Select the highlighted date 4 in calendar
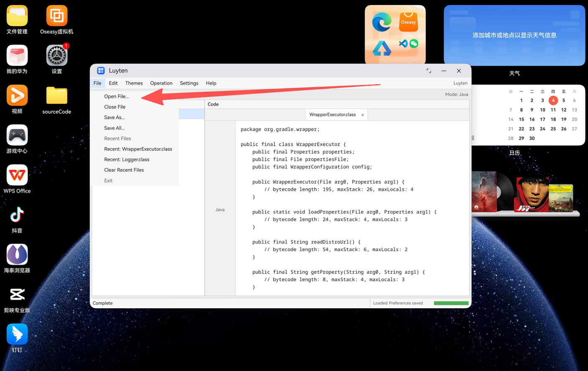The width and height of the screenshot is (588, 371). click(x=553, y=100)
